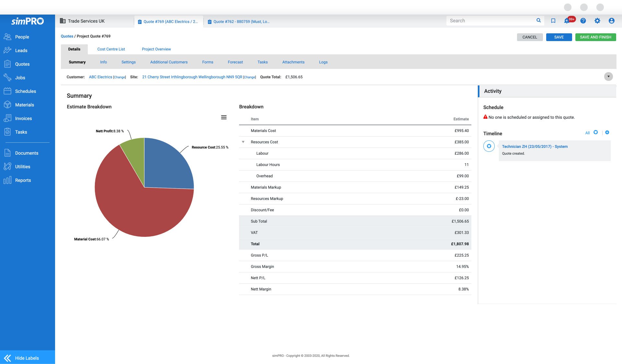Open the People section in the sidebar

pos(22,37)
